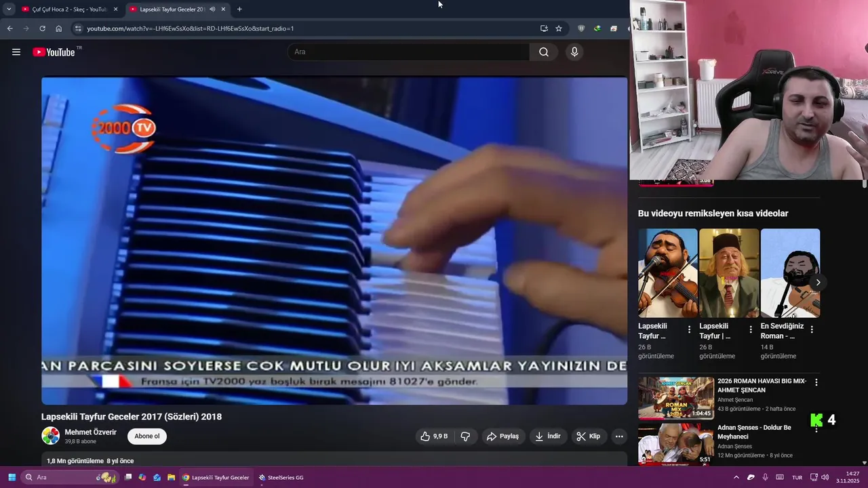Launch Copilot from the taskbar
868x488 pixels.
click(x=142, y=477)
